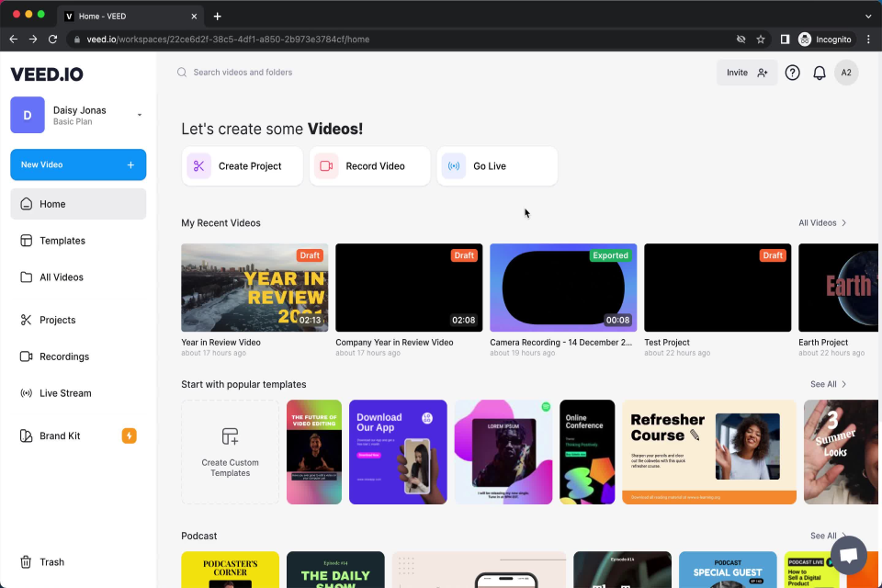This screenshot has height=588, width=882.
Task: Click the Brand Kit lightning upgrade badge
Action: coord(129,435)
